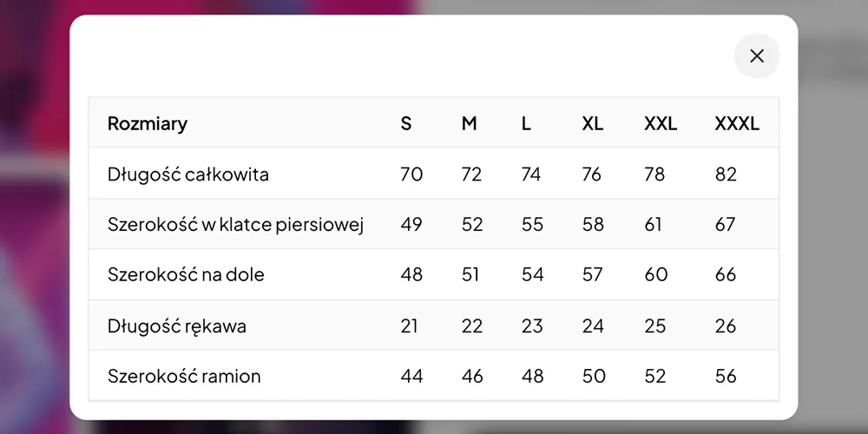Click the Długość rękawa row label
Viewport: 868px width, 434px height.
176,326
